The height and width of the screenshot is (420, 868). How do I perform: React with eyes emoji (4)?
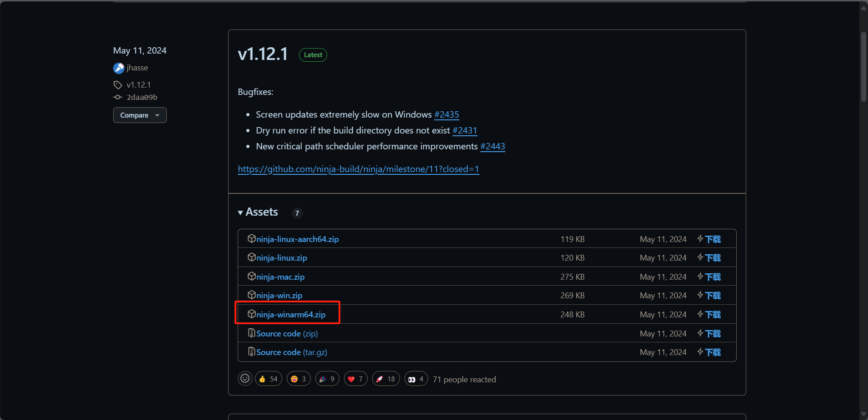click(x=416, y=379)
